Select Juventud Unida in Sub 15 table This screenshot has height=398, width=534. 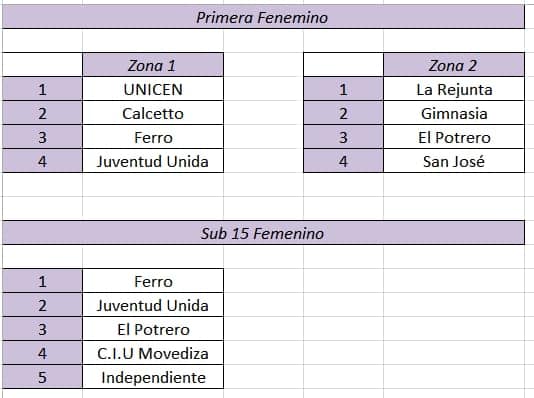(153, 305)
